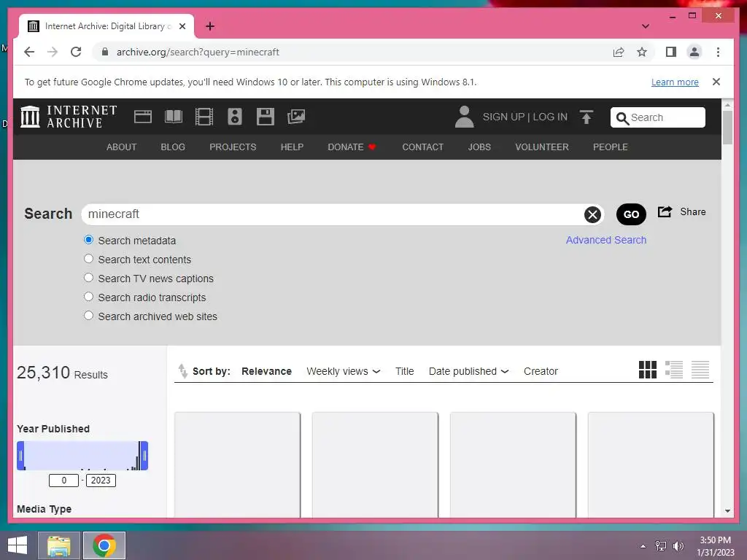The height and width of the screenshot is (560, 747).
Task: Click the start year field showing 0
Action: [63, 481]
